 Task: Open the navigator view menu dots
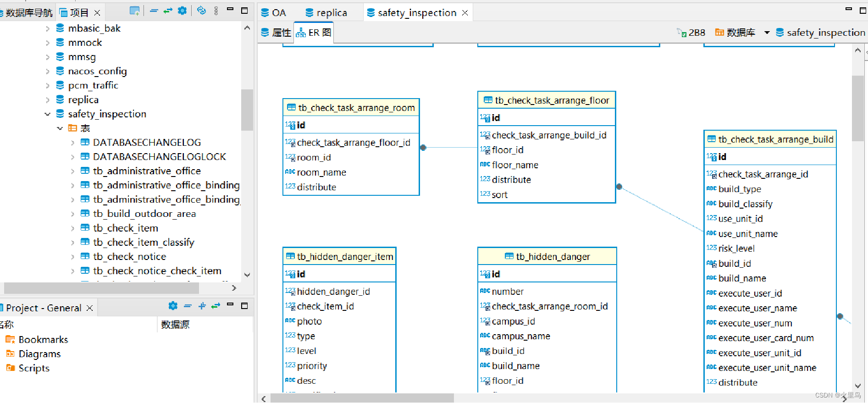coord(216,11)
